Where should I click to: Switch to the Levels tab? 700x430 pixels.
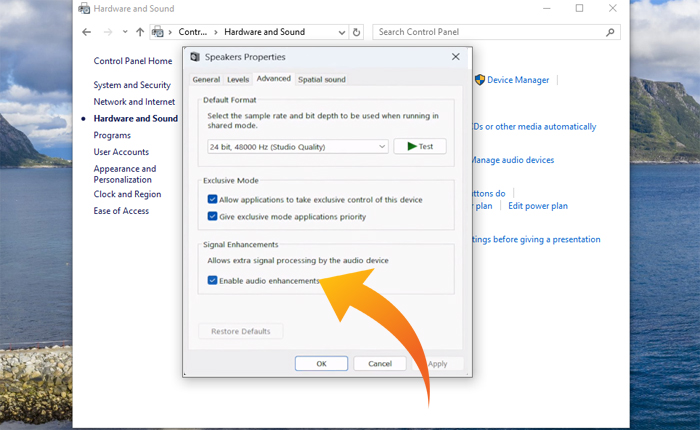point(238,79)
